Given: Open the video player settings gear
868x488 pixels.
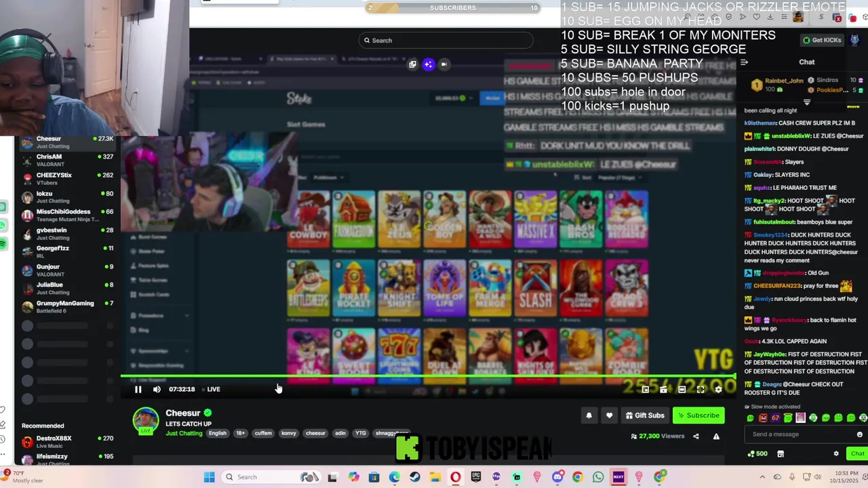Looking at the screenshot, I should coord(718,389).
